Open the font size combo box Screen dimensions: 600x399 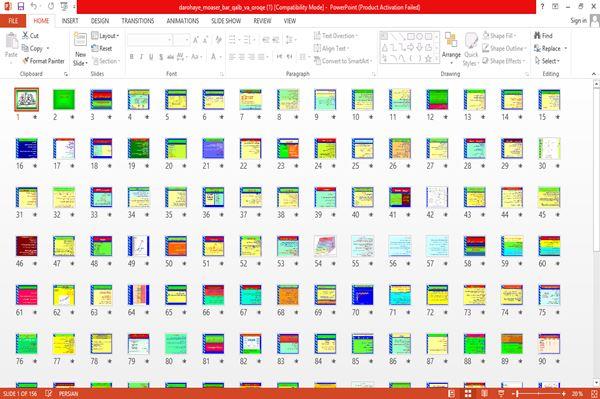coord(181,40)
